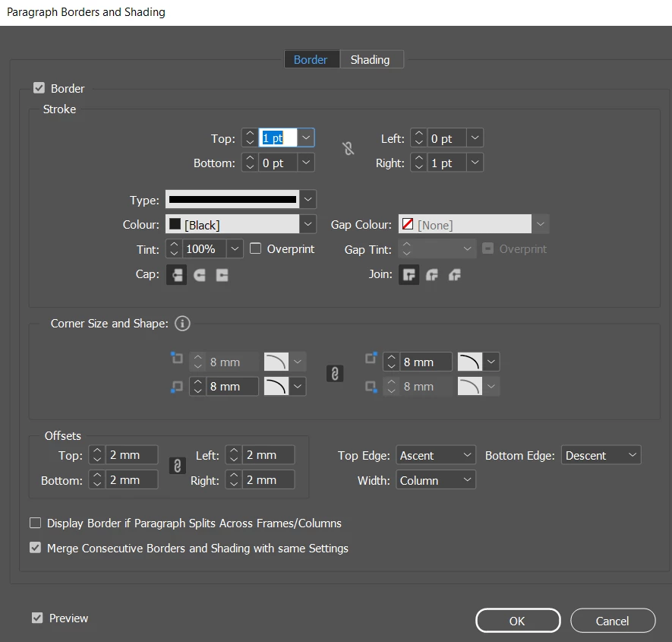
Task: Open the Tint percentage dropdown
Action: point(235,248)
